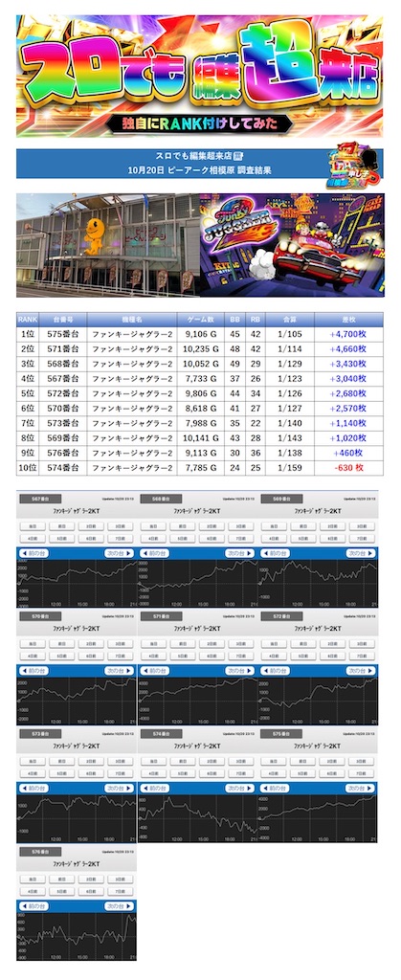
Task: Click the 570番台 panel header label
Action: click(x=40, y=616)
